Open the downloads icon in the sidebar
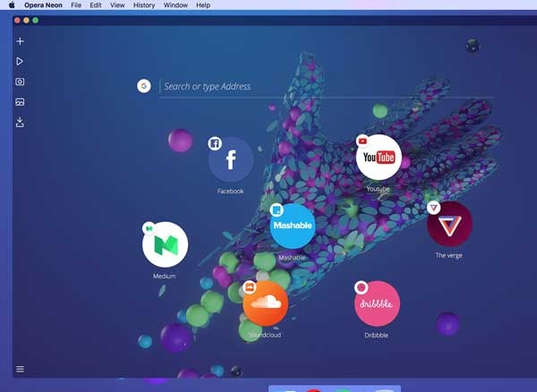This screenshot has width=537, height=392. pyautogui.click(x=20, y=123)
